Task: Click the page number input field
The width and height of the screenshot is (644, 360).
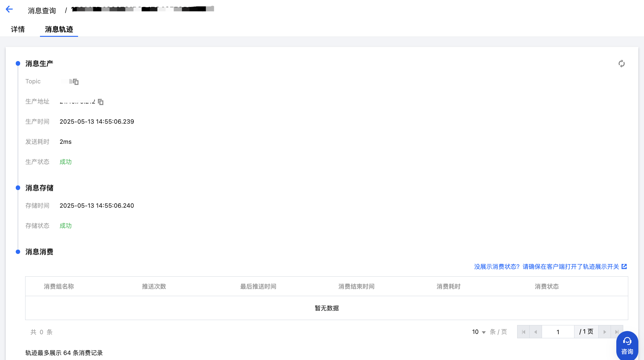Action: point(558,332)
